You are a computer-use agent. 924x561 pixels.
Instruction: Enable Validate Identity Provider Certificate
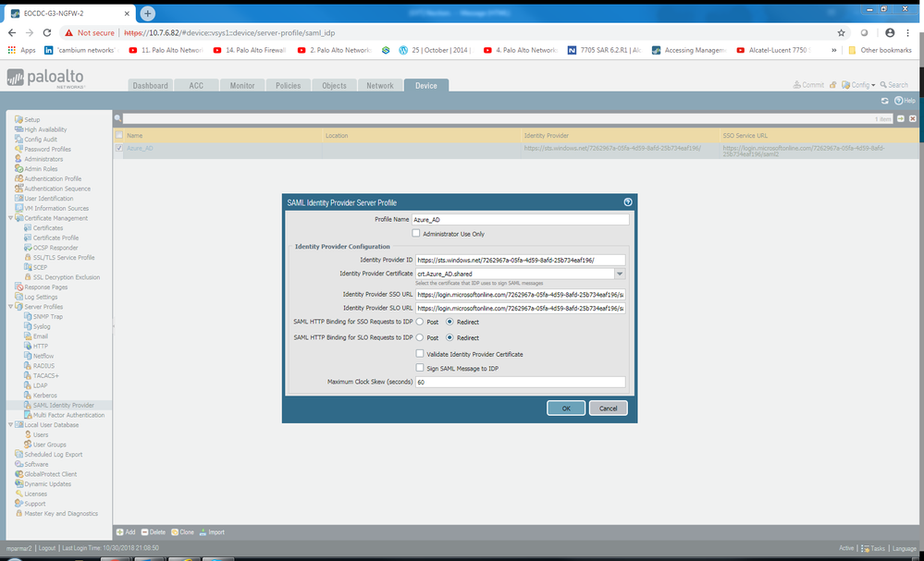pyautogui.click(x=420, y=354)
